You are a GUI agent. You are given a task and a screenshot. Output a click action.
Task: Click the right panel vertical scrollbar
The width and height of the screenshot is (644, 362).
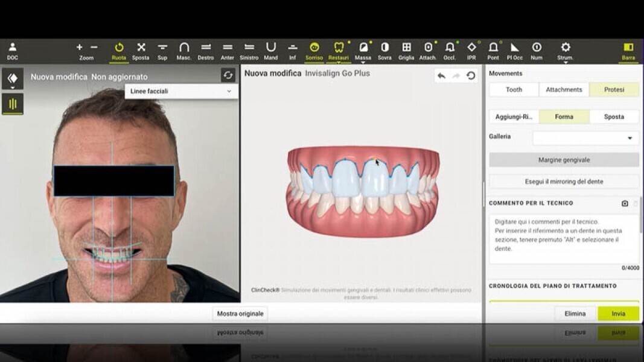[640, 211]
